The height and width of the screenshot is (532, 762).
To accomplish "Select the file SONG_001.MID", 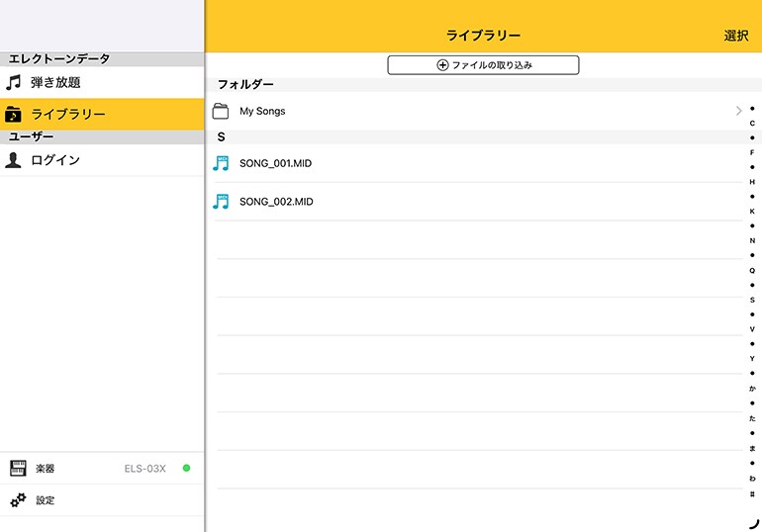I will coord(477,163).
